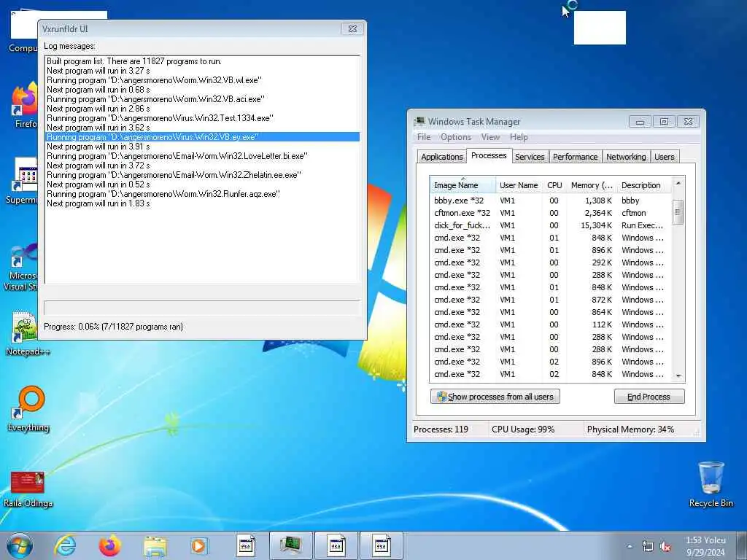The width and height of the screenshot is (747, 560).
Task: Click the process list scrollbar thumb
Action: point(678,212)
